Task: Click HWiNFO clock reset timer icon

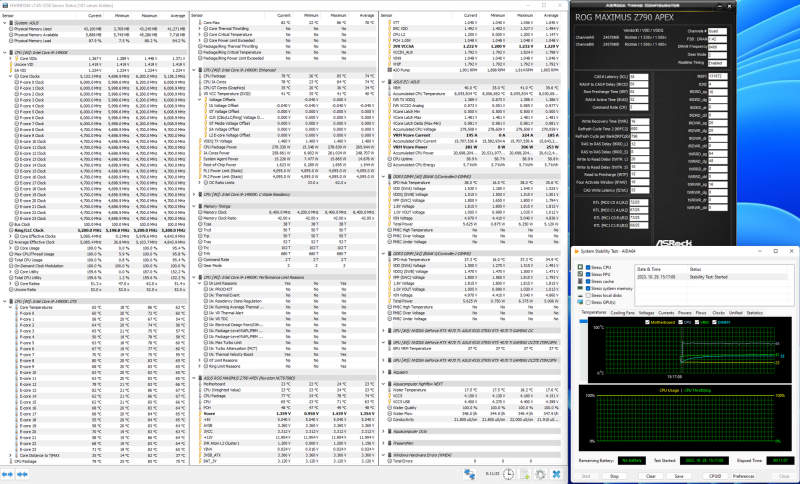Action: click(509, 474)
